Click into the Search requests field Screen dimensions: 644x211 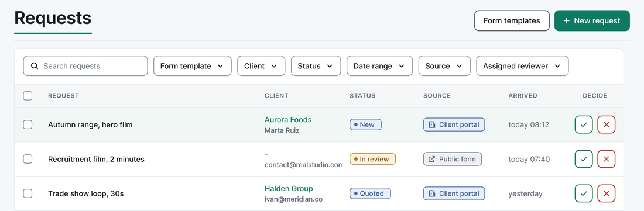(85, 66)
